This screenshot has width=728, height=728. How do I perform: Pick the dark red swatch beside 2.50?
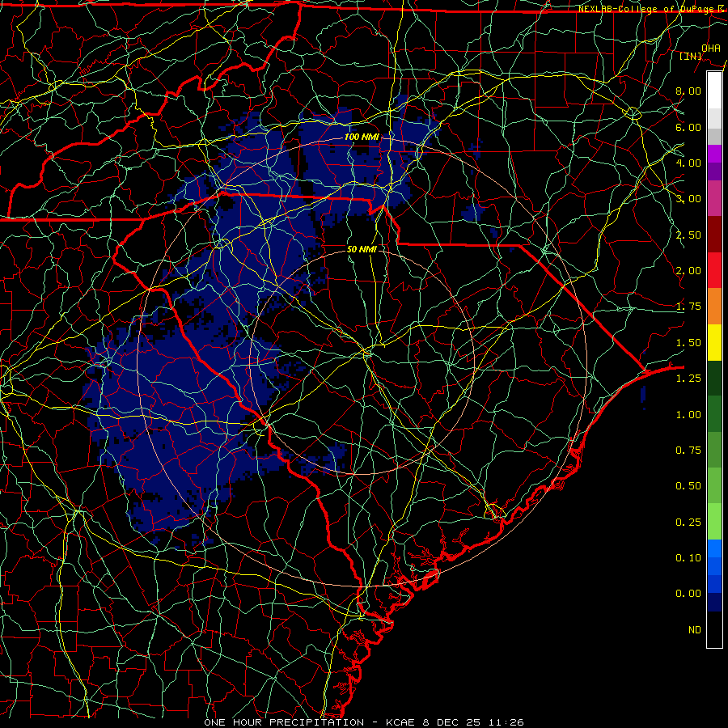point(714,235)
